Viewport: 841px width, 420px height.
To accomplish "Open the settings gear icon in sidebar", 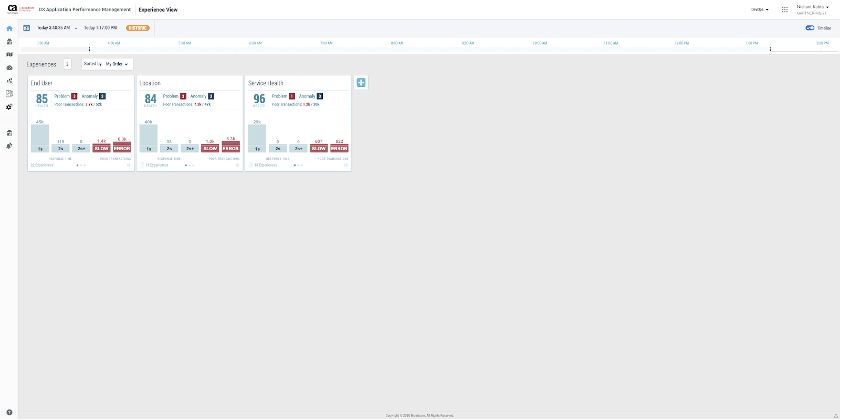I will 9,106.
